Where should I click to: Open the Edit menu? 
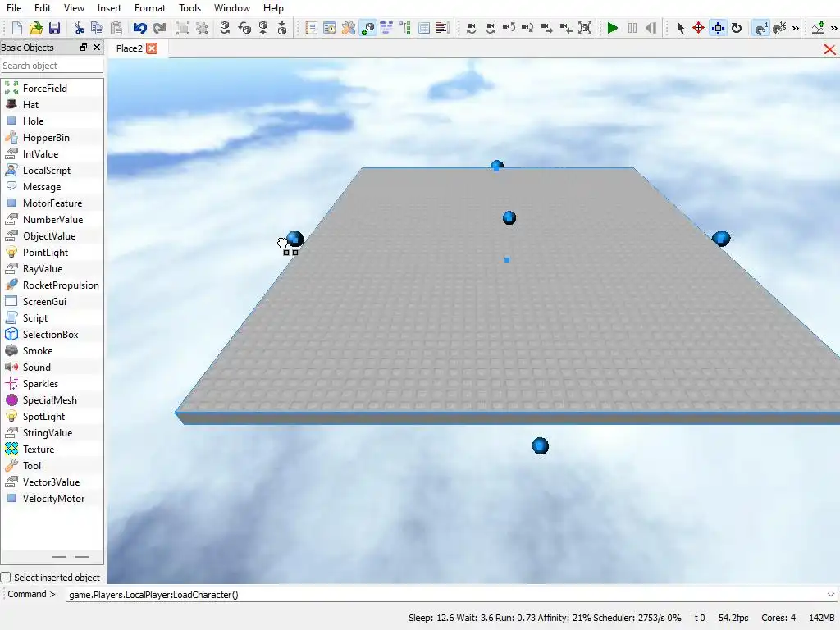43,8
